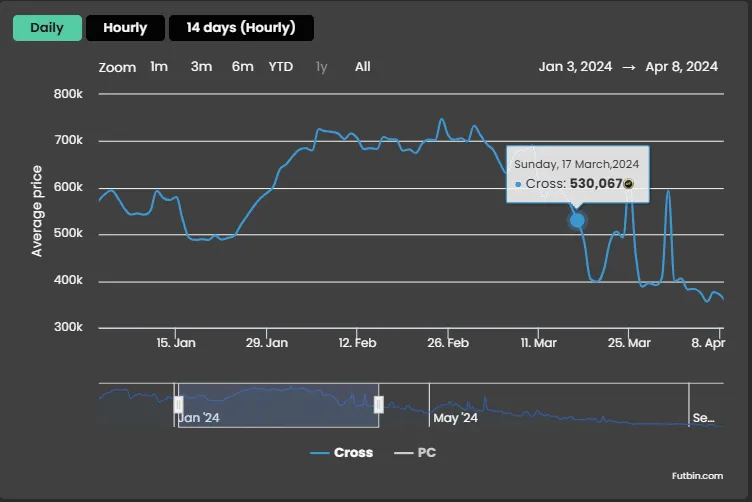Edit the Apr 8, 2024 end date
This screenshot has height=502, width=752.
point(682,67)
